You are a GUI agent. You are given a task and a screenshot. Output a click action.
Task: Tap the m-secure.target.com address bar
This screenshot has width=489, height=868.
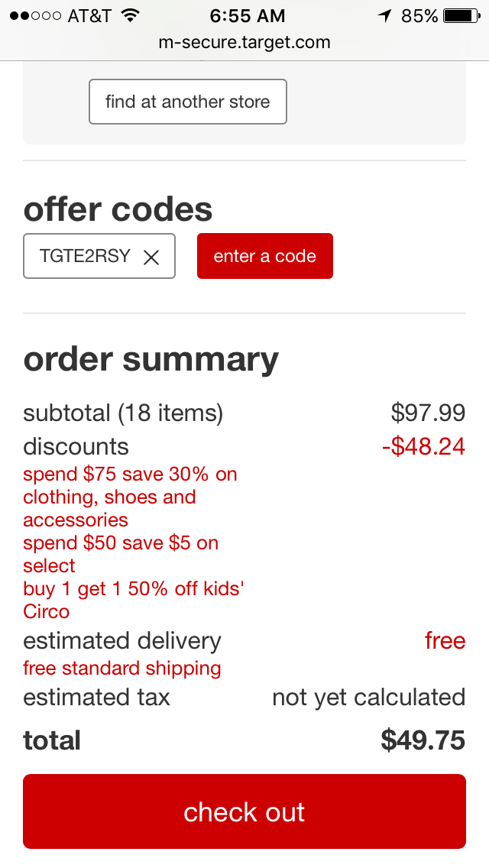pos(244,42)
